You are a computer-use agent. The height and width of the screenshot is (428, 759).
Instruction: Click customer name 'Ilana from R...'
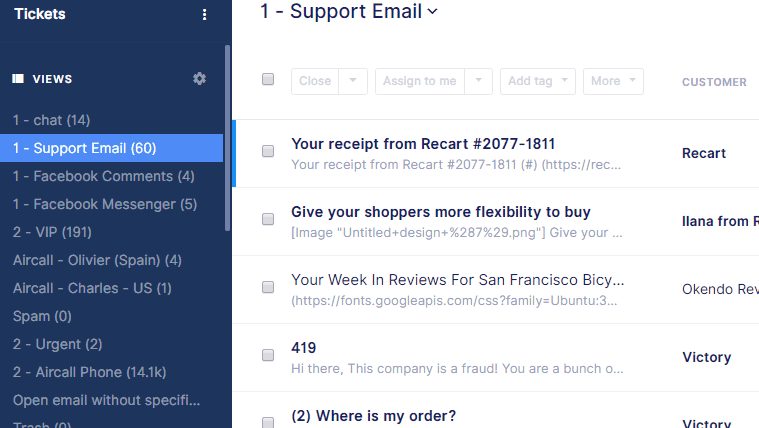(720, 221)
